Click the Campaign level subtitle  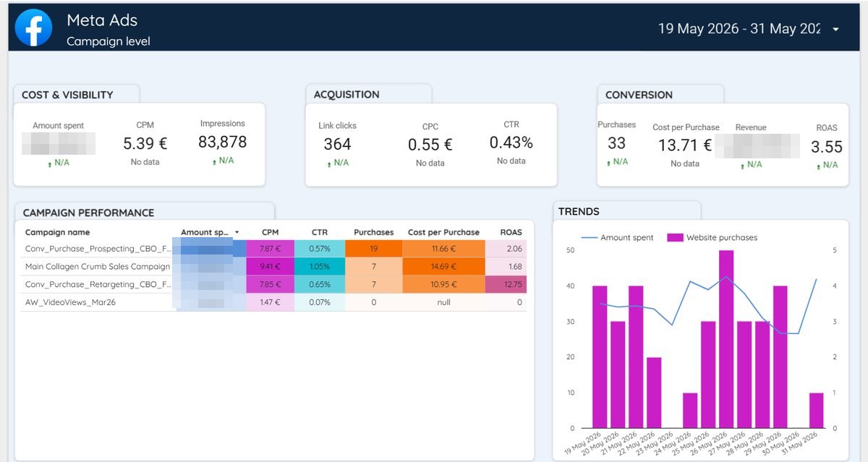(x=109, y=41)
